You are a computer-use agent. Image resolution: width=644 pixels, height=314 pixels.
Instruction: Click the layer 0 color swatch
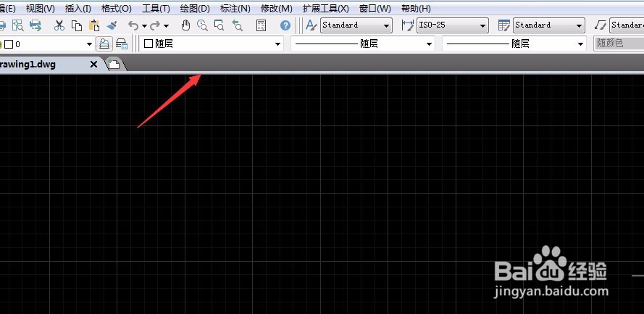tap(9, 44)
